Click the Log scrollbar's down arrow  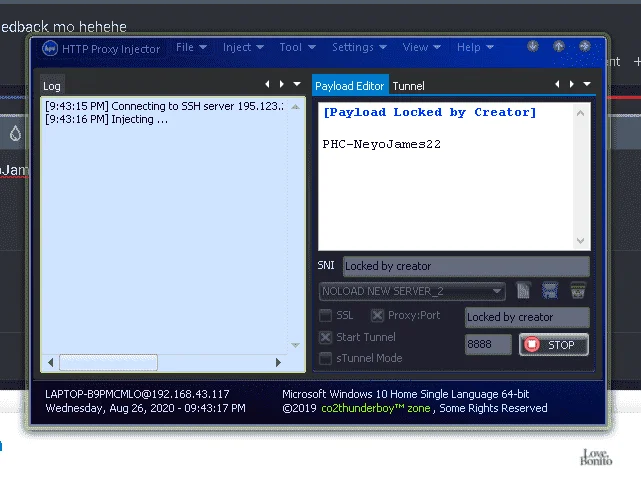[x=296, y=345]
